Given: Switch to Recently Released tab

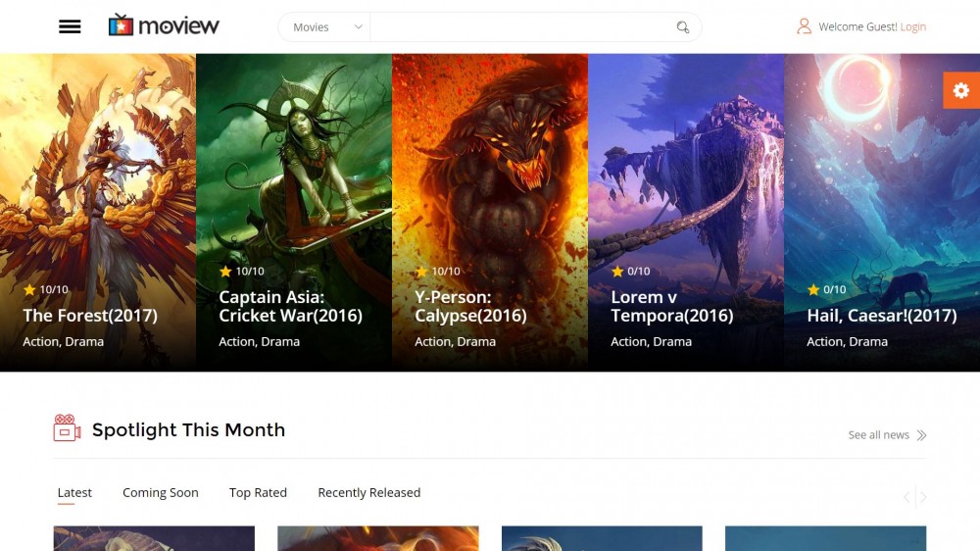Looking at the screenshot, I should tap(369, 493).
